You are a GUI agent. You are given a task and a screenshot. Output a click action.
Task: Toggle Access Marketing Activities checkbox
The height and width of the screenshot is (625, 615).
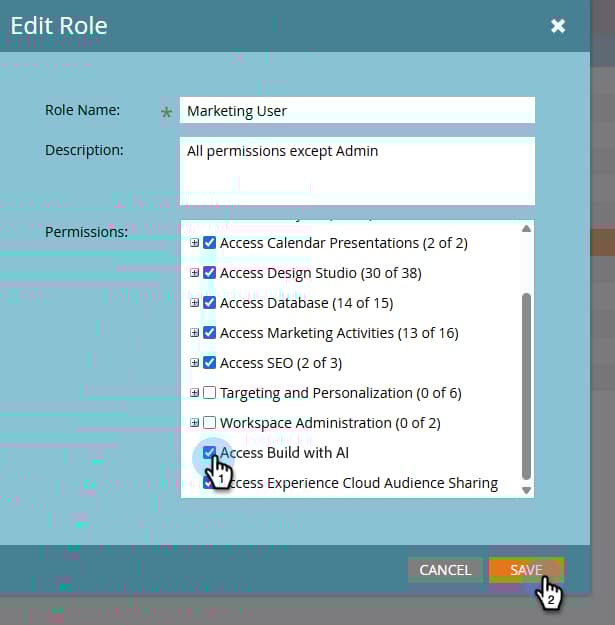(x=210, y=333)
